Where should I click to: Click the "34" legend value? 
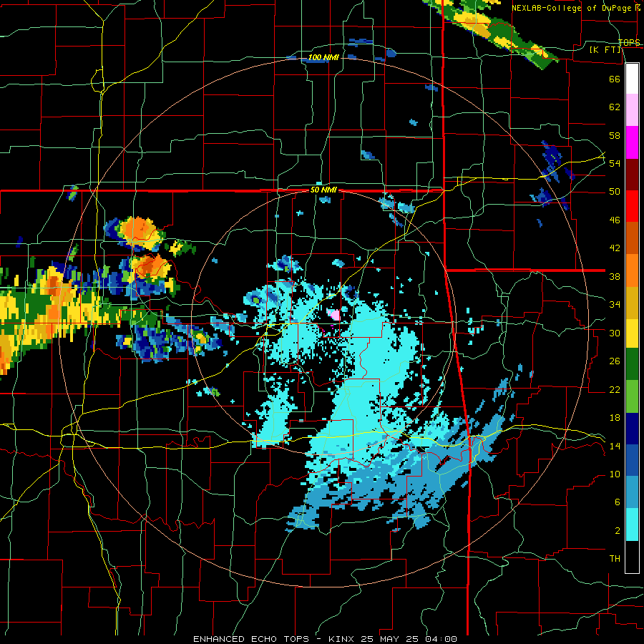615,305
